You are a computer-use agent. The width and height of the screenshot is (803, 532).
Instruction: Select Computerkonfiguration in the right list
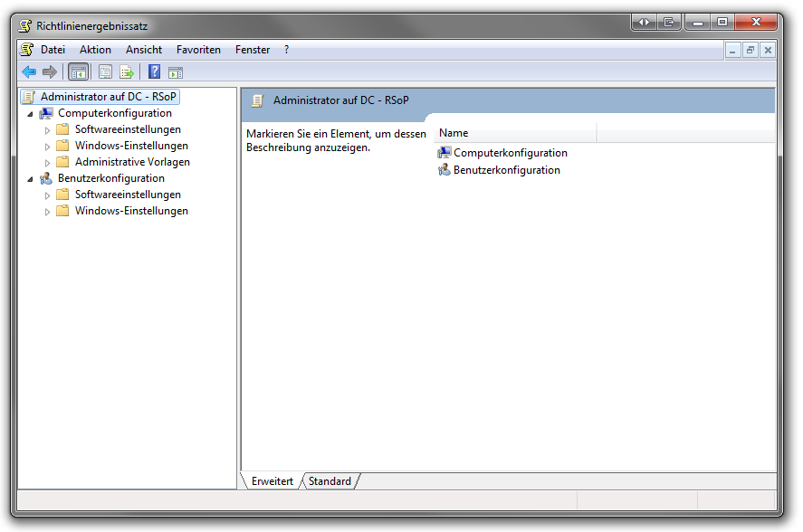click(x=510, y=153)
